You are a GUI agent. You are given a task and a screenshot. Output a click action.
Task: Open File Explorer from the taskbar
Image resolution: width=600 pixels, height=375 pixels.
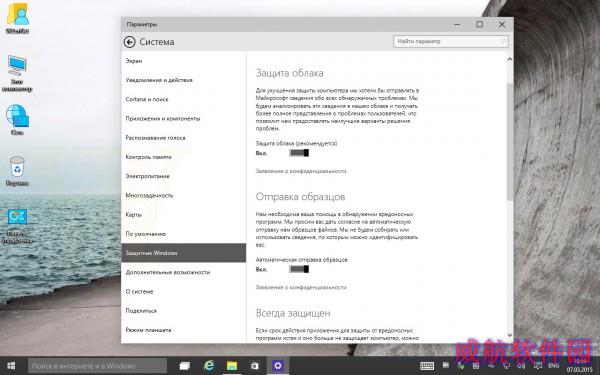(232, 366)
